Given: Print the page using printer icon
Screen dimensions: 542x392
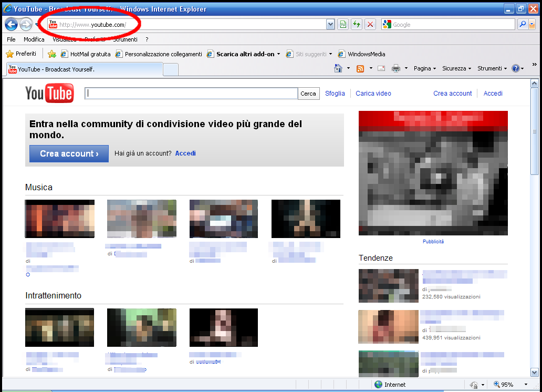Looking at the screenshot, I should pos(396,68).
